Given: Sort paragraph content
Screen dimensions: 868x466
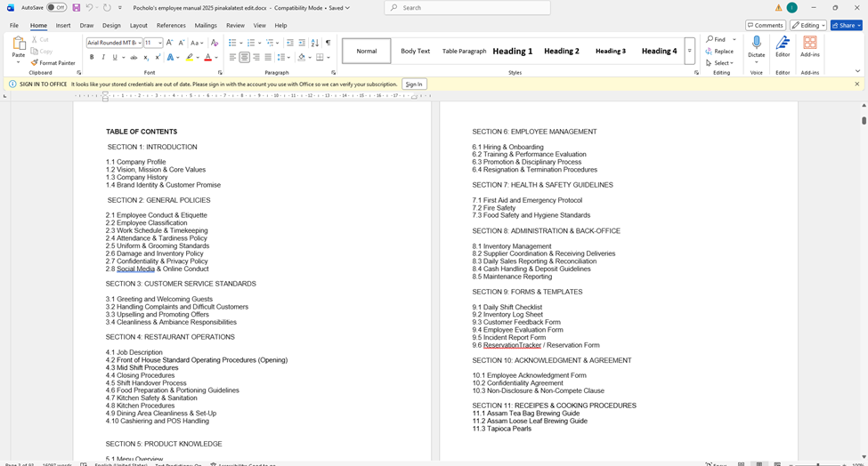Looking at the screenshot, I should (x=315, y=43).
